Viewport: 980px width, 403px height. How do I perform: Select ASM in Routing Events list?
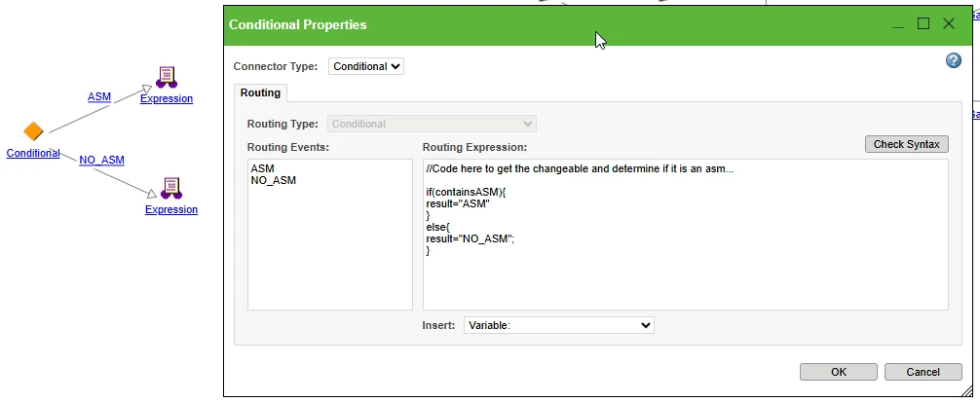tap(262, 168)
